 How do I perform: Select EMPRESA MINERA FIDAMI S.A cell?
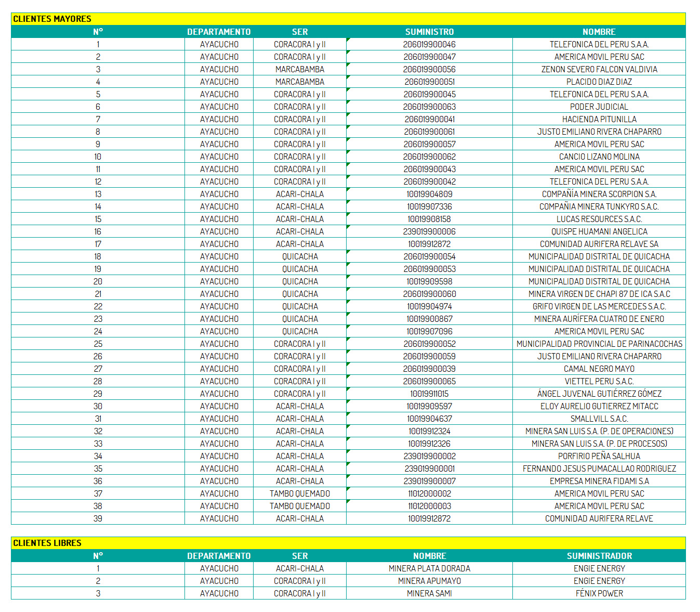pyautogui.click(x=599, y=481)
